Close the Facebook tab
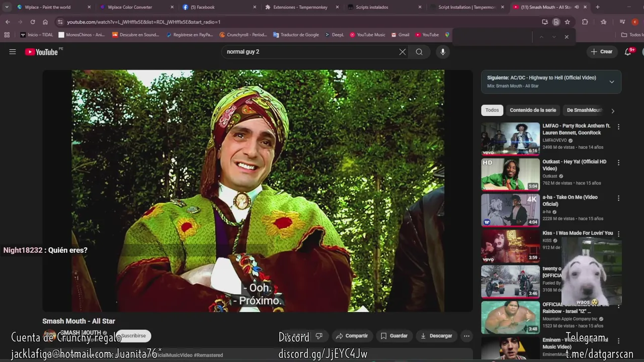The image size is (644, 362). tap(255, 7)
